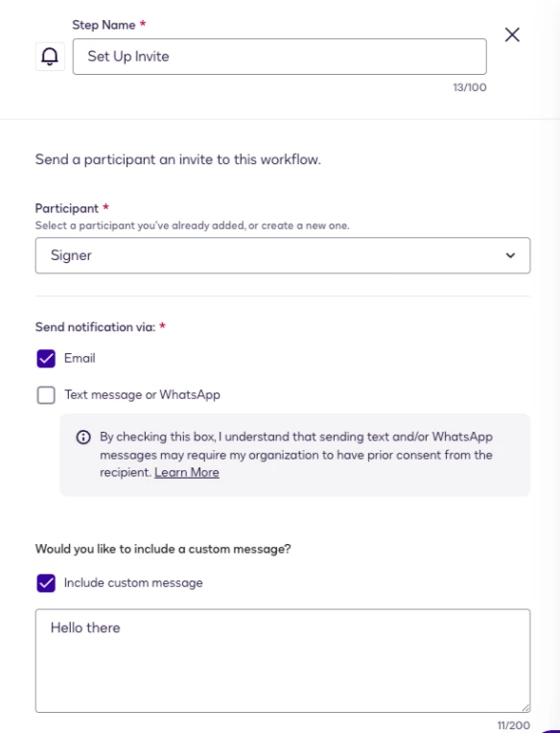Screen dimensions: 560x733
Task: Click inside the Hello there message box
Action: (x=283, y=660)
